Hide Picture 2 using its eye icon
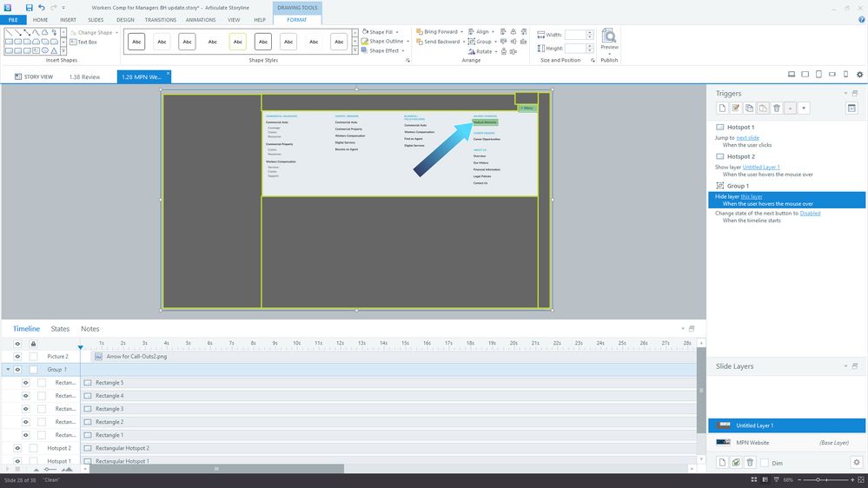 pos(17,356)
